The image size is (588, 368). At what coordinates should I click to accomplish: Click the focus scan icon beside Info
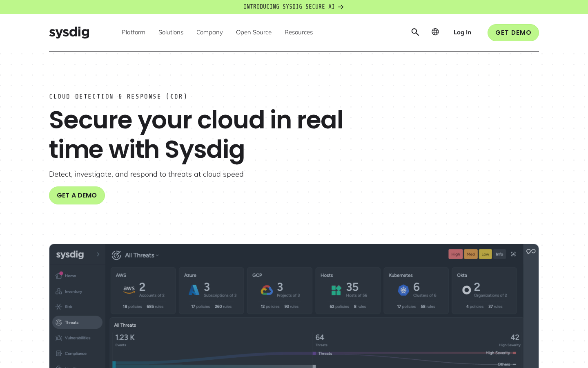point(513,254)
